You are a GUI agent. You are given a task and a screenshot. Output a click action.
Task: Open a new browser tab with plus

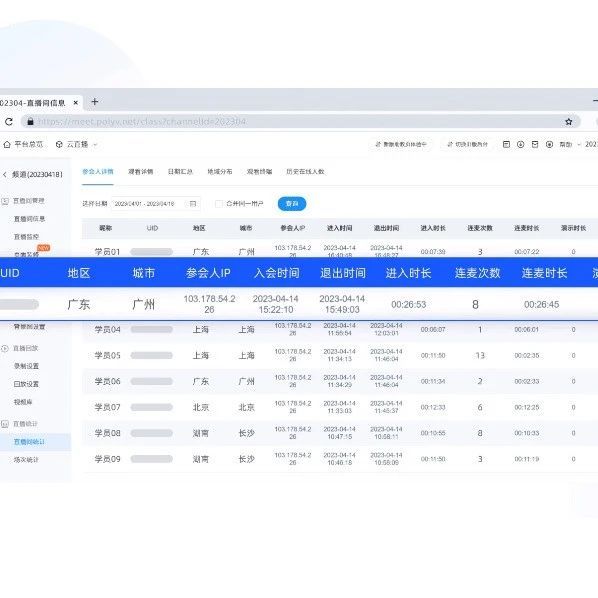pyautogui.click(x=95, y=101)
